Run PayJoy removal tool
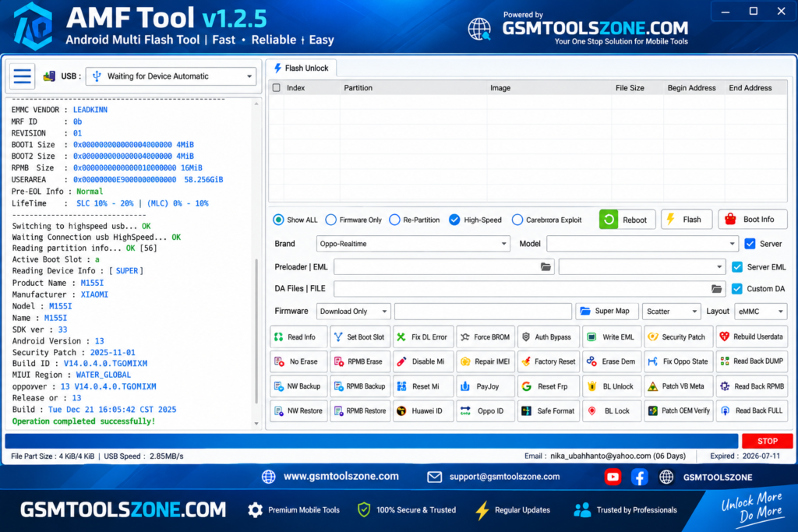The height and width of the screenshot is (532, 798). (x=486, y=386)
